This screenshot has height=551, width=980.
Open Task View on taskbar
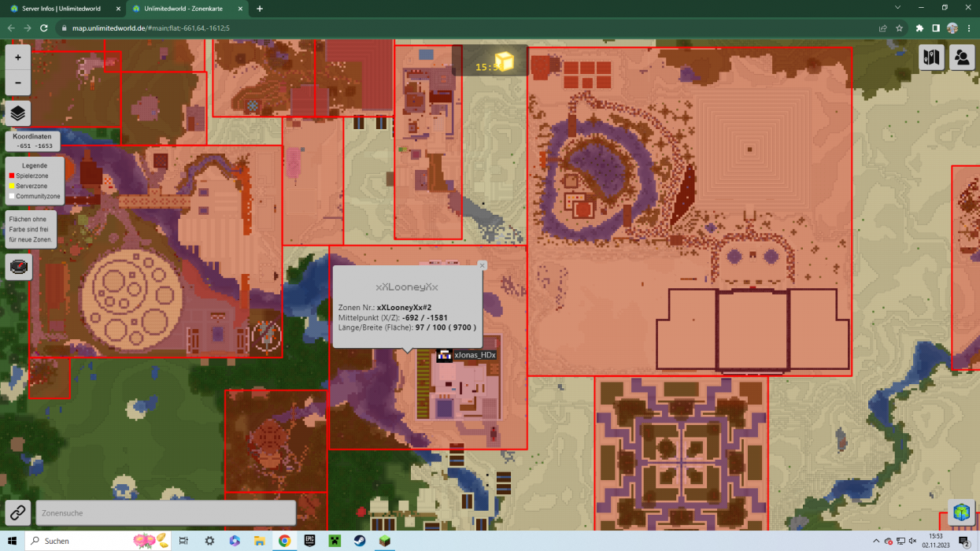point(183,541)
